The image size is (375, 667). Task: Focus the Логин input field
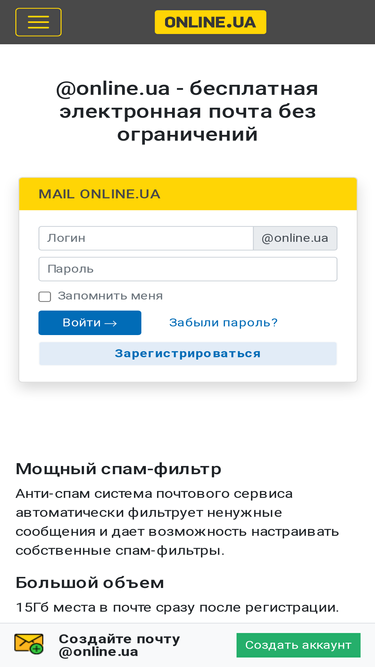146,238
